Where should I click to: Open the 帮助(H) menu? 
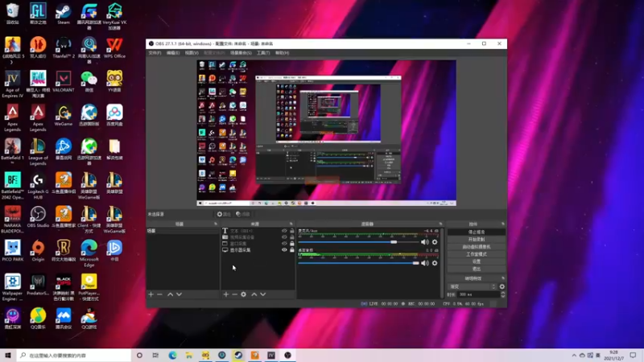point(282,53)
